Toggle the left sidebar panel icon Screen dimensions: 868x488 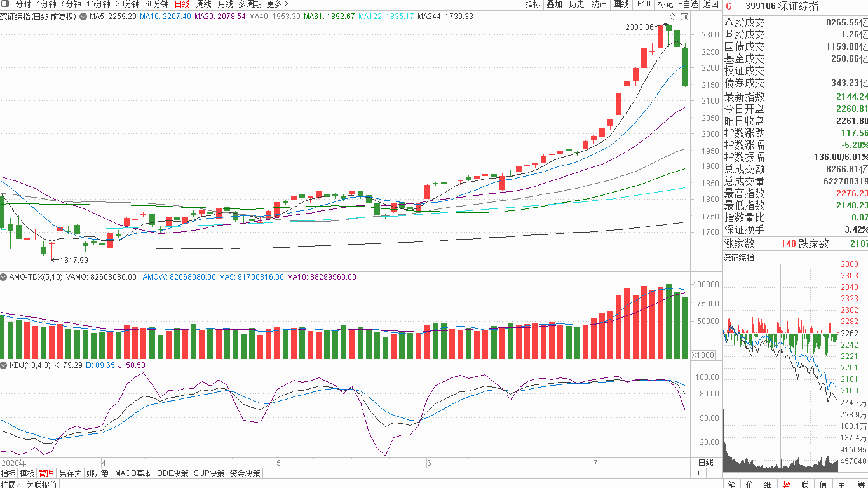coord(6,4)
